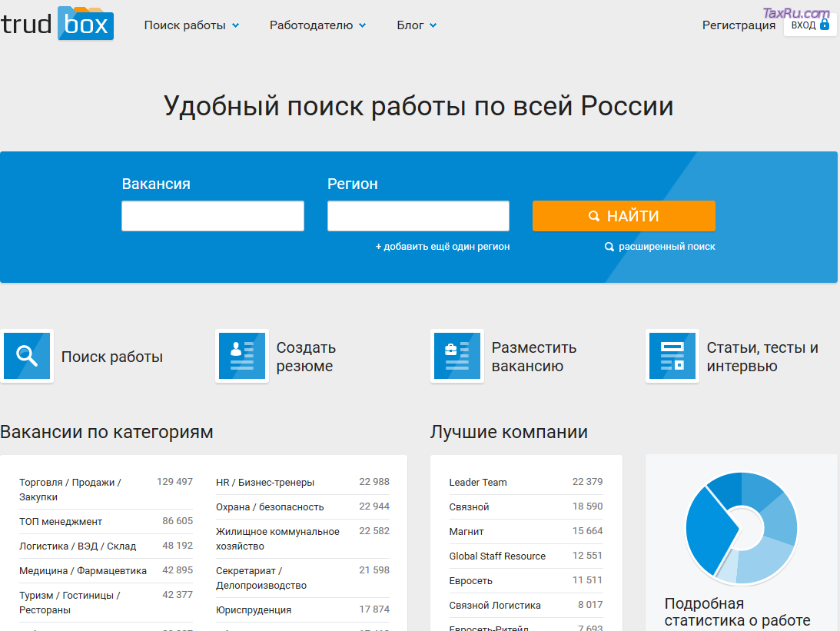Click the 'Создать резюме' resume icon
This screenshot has width=840, height=631.
[242, 357]
